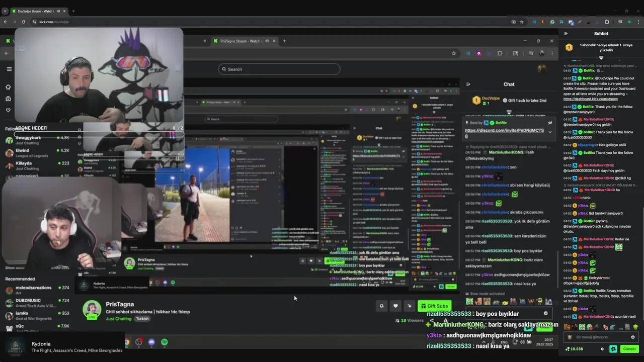644x362 pixels.
Task: Click the green icon left of Gönder
Action: click(613, 349)
